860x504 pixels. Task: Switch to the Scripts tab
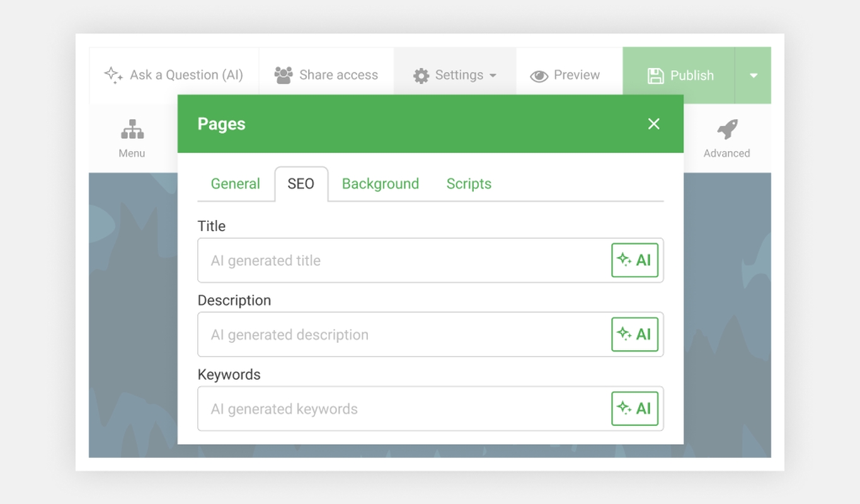point(469,184)
